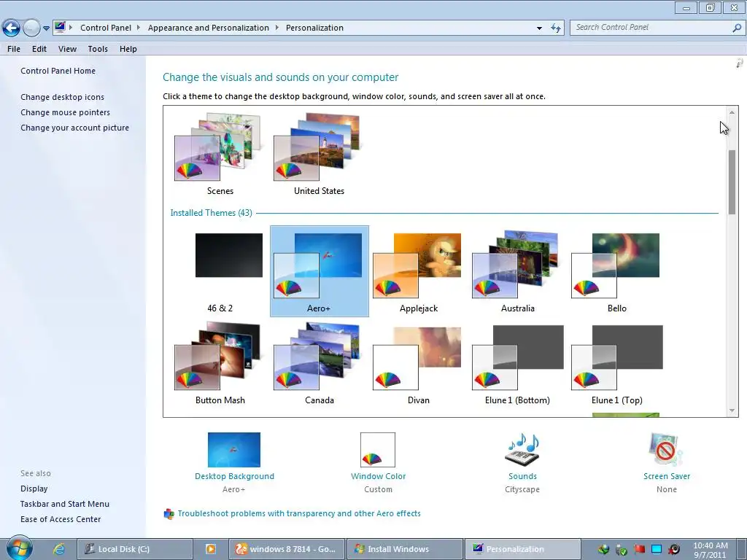Select the Elune 1 (Bottom) theme
747x560 pixels.
tap(517, 365)
